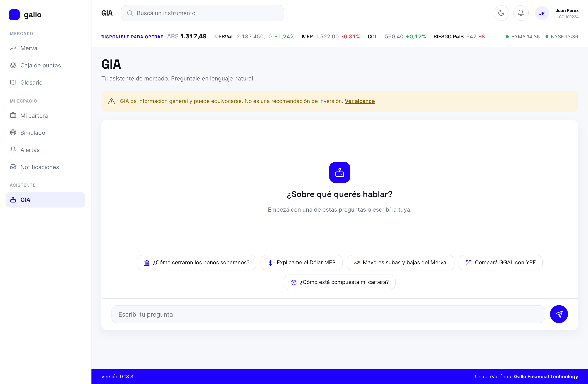The image size is (588, 384).
Task: Click the MEP quote 1.522,00
Action: point(327,37)
